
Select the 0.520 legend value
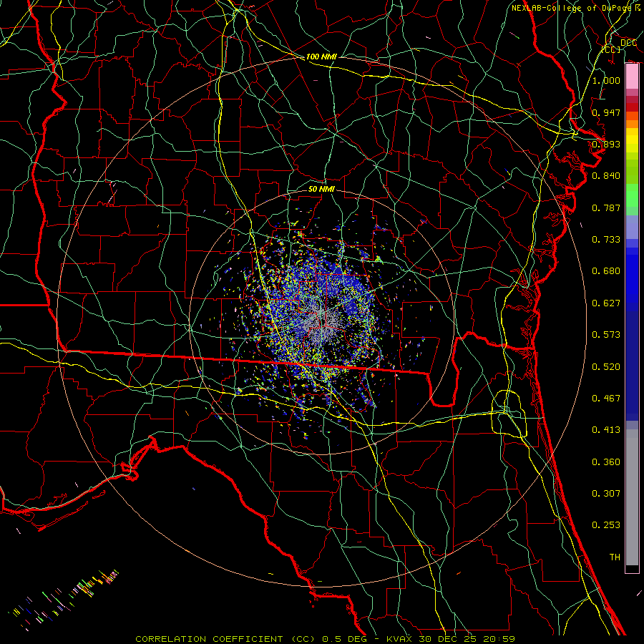click(606, 367)
